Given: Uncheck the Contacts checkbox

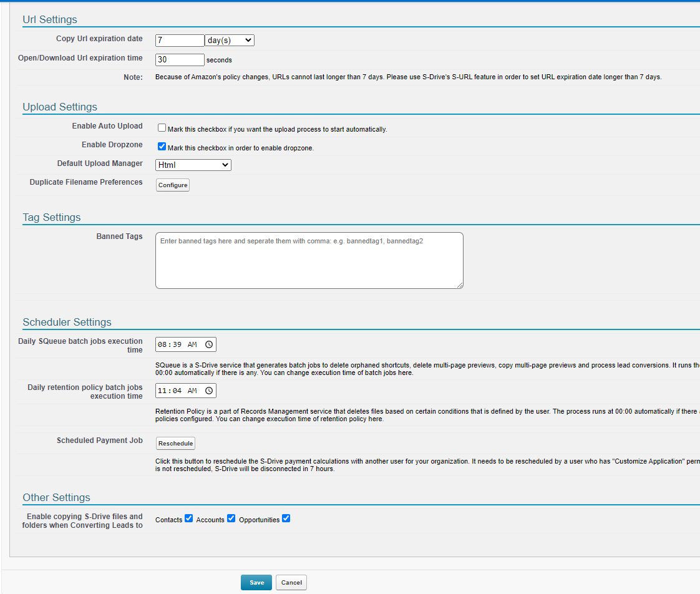Looking at the screenshot, I should 189,519.
